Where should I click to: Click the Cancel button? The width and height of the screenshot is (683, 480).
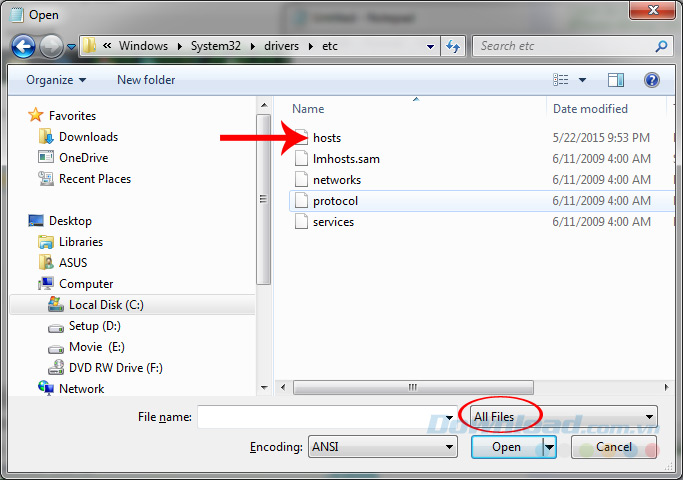(614, 447)
